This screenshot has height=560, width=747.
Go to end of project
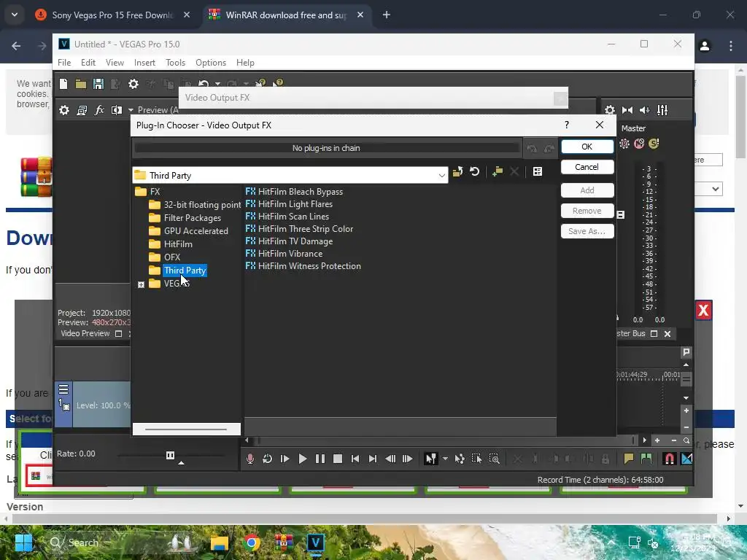click(373, 459)
